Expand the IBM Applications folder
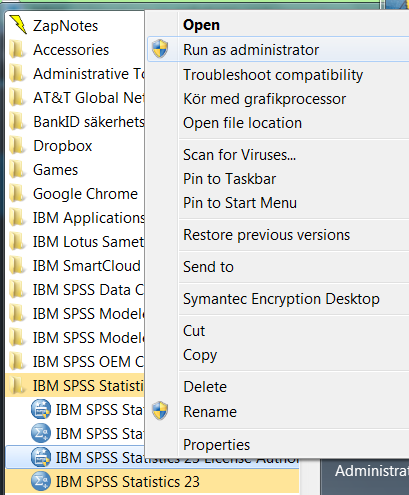Viewport: 409px width, 495px height. tap(75, 218)
